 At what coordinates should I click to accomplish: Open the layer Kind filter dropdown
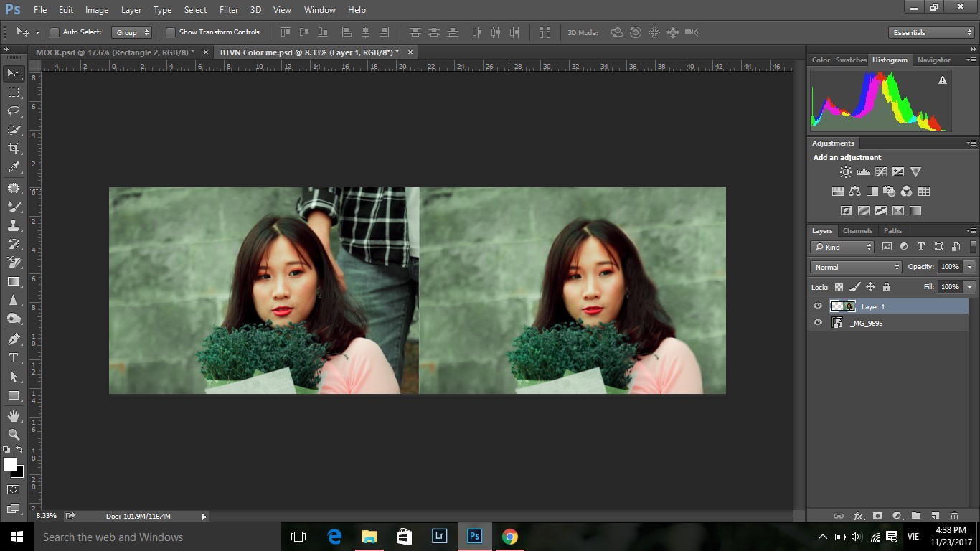(x=842, y=247)
